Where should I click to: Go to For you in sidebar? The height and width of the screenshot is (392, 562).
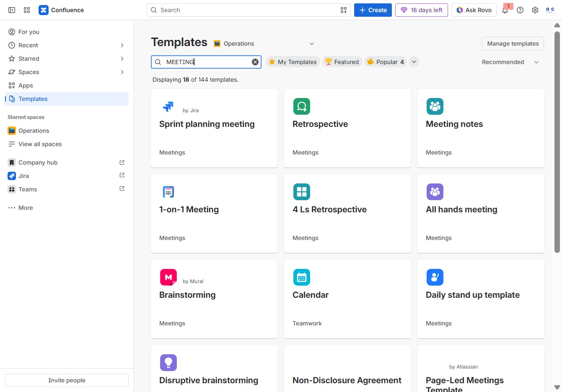[x=67, y=32]
